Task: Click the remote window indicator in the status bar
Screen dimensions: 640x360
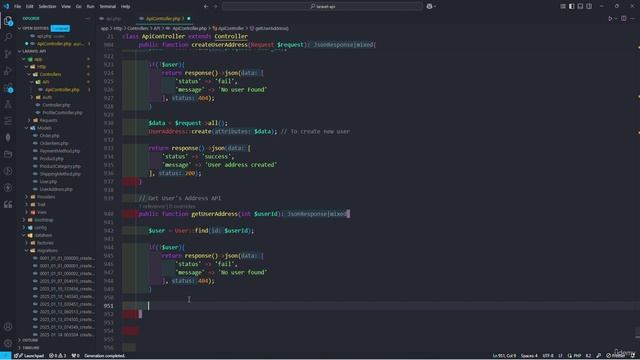Action: pyautogui.click(x=5, y=356)
